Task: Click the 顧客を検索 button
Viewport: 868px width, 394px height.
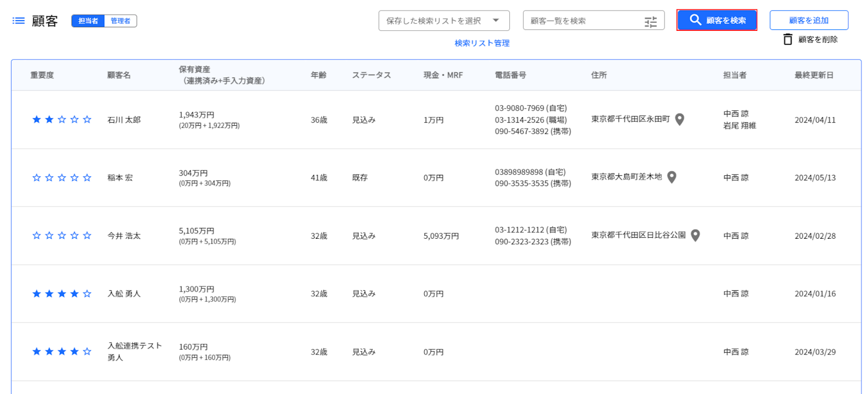Action: point(717,20)
